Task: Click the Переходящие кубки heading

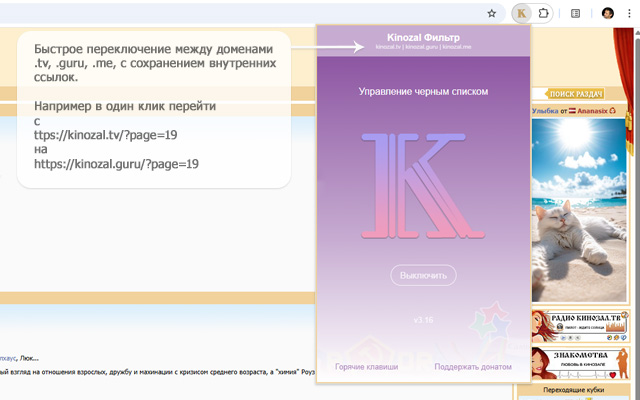Action: (573, 390)
